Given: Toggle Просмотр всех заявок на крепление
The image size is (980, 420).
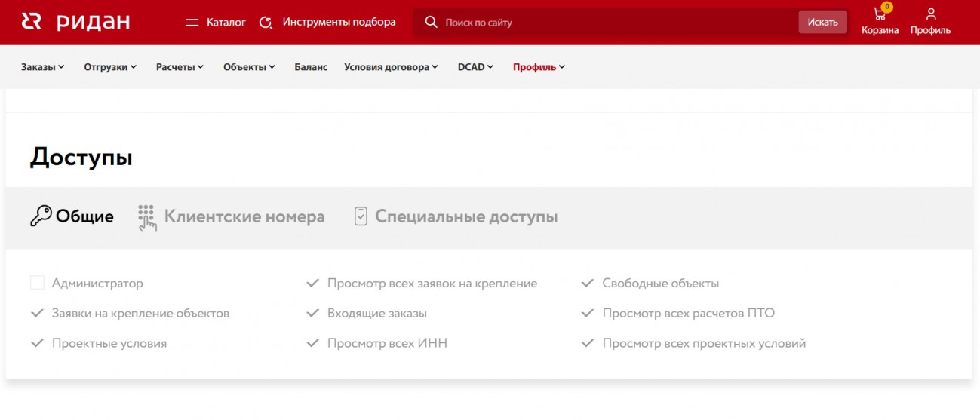Looking at the screenshot, I should [x=312, y=284].
